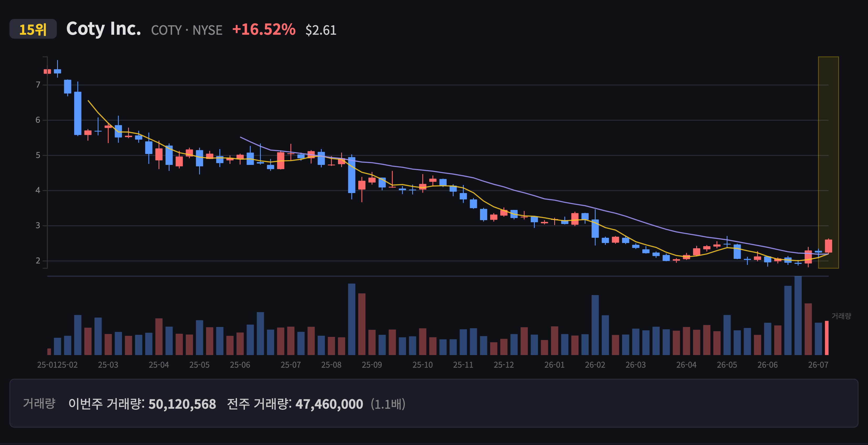
Task: Click the latest red candle in the highlighted week
Action: pyautogui.click(x=828, y=246)
